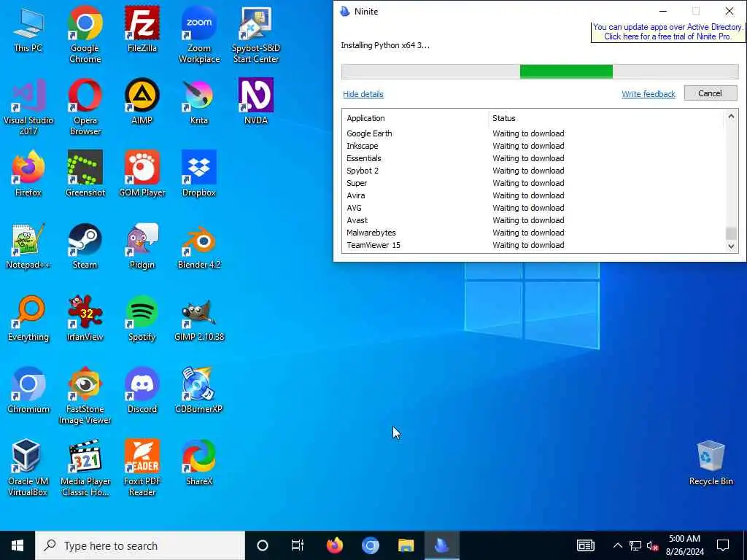Select the Avira row
The image size is (747, 560).
point(533,195)
